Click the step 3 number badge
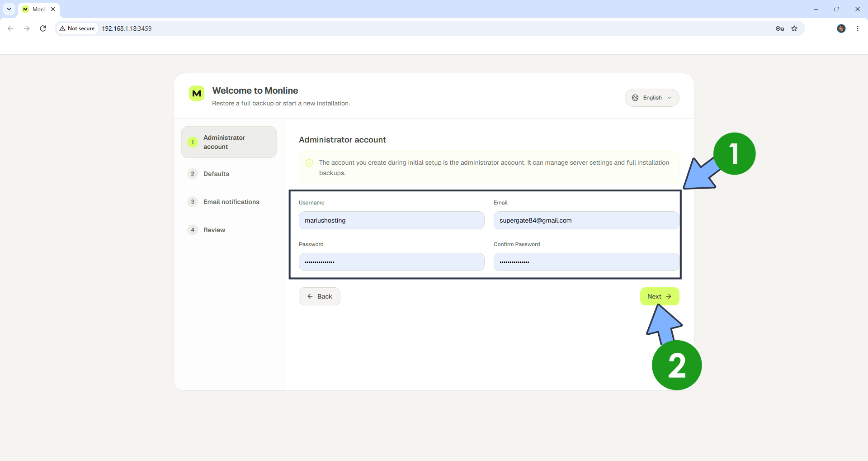This screenshot has width=868, height=461. pyautogui.click(x=193, y=202)
